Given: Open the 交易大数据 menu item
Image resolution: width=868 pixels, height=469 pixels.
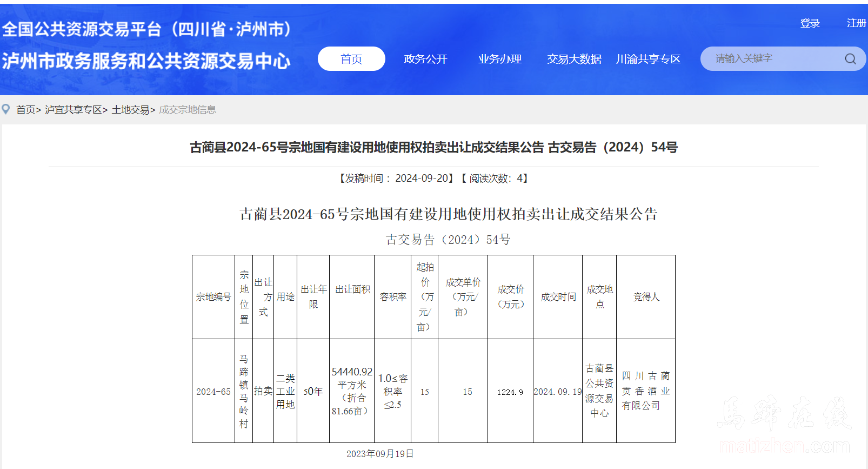Looking at the screenshot, I should [x=574, y=59].
